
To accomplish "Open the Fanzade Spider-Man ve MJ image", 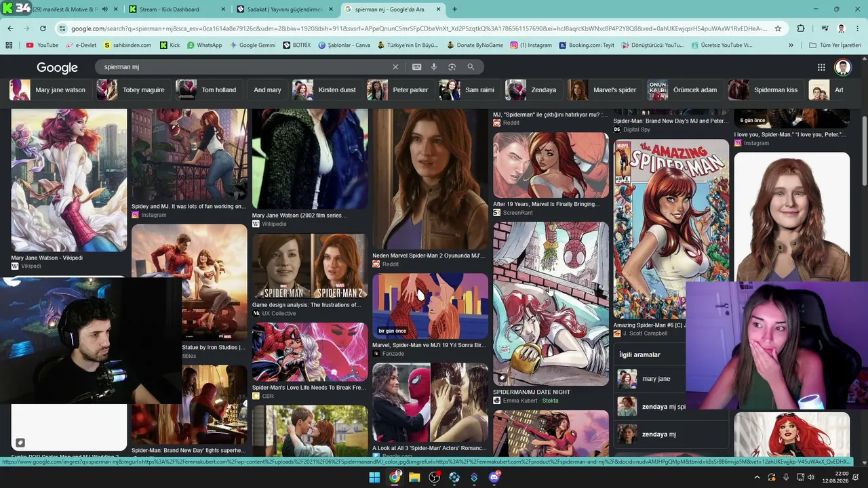I will point(430,306).
